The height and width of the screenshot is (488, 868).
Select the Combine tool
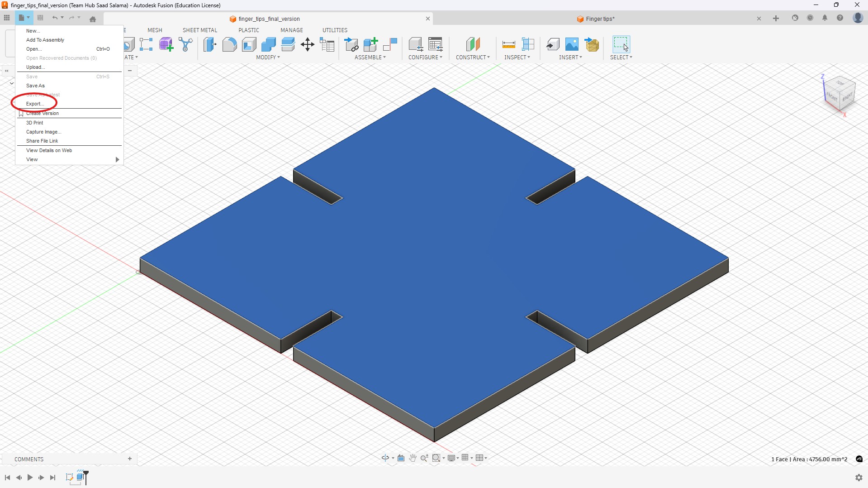tap(268, 44)
